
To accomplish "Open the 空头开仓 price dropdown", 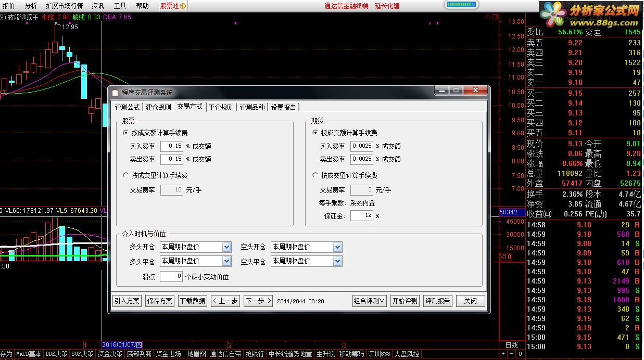I will 337,247.
